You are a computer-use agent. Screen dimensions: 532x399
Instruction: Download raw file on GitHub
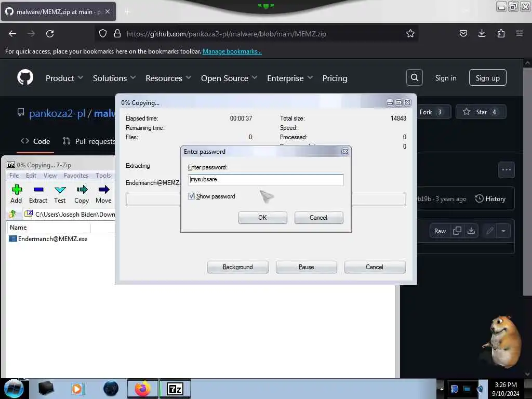coord(471,231)
